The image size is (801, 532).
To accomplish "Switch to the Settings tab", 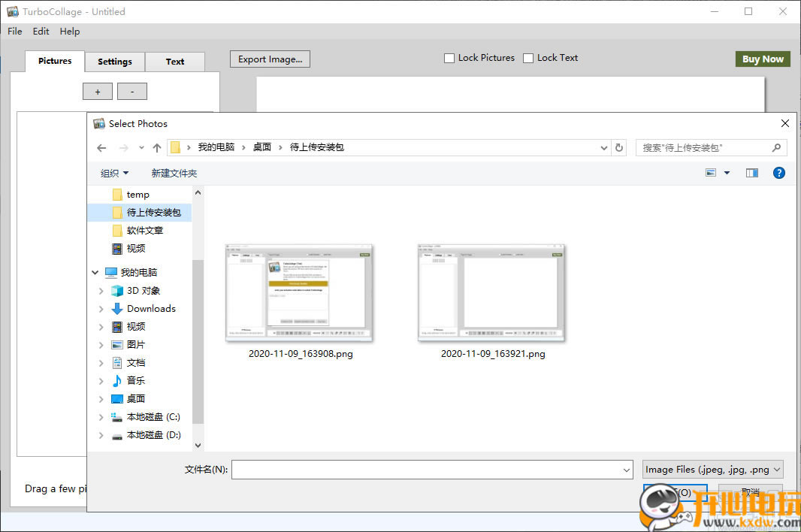I will [x=114, y=62].
